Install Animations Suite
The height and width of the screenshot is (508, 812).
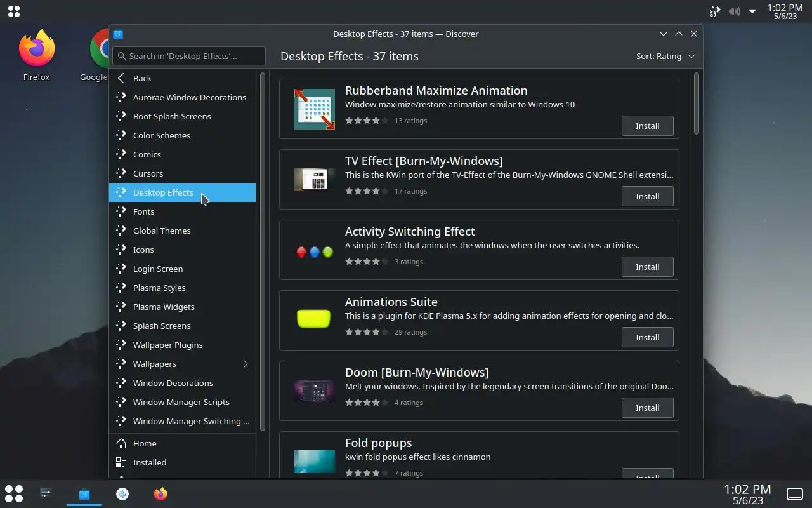tap(647, 337)
